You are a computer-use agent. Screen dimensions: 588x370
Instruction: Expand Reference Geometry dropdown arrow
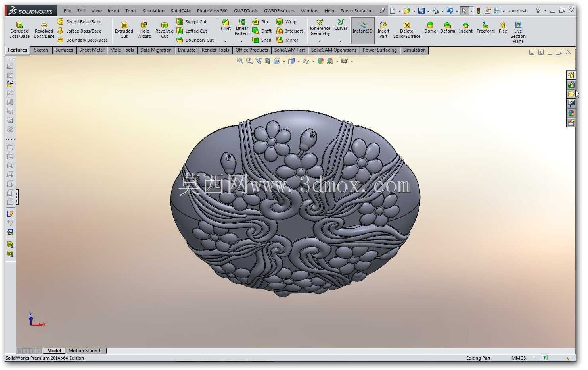[x=320, y=41]
